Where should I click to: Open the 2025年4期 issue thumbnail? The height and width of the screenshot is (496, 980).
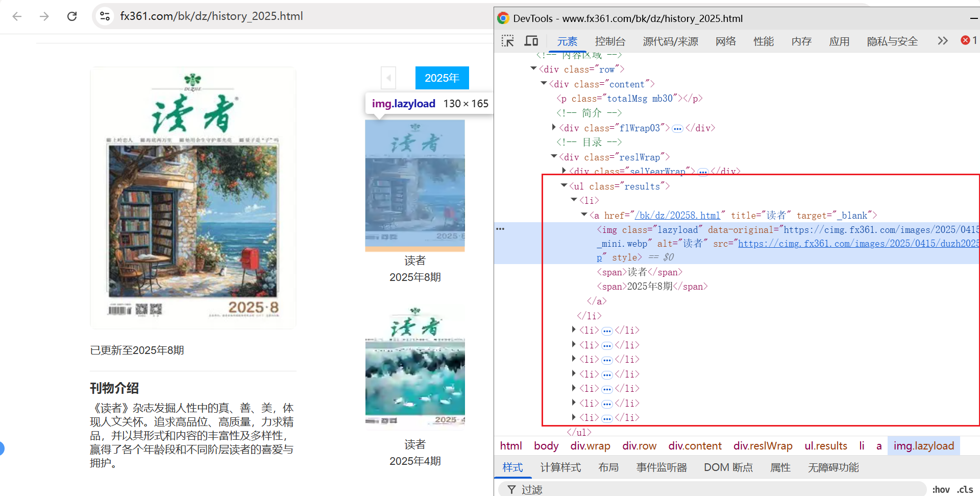click(415, 368)
